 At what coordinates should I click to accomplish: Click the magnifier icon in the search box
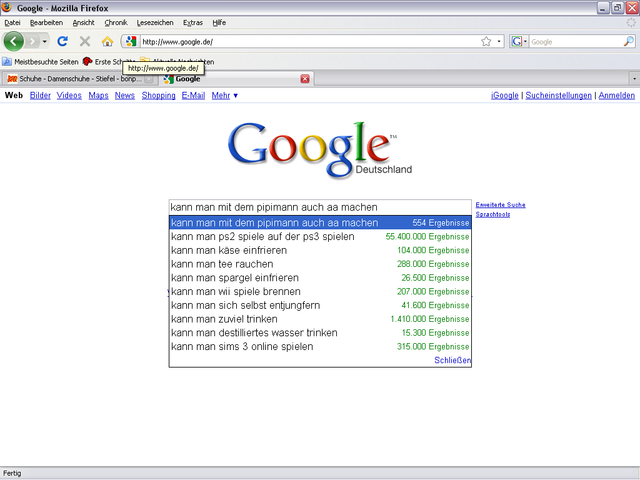point(629,41)
